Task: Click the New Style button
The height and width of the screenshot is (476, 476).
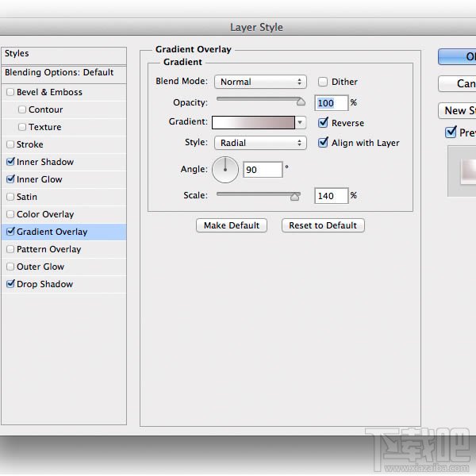Action: coord(457,110)
